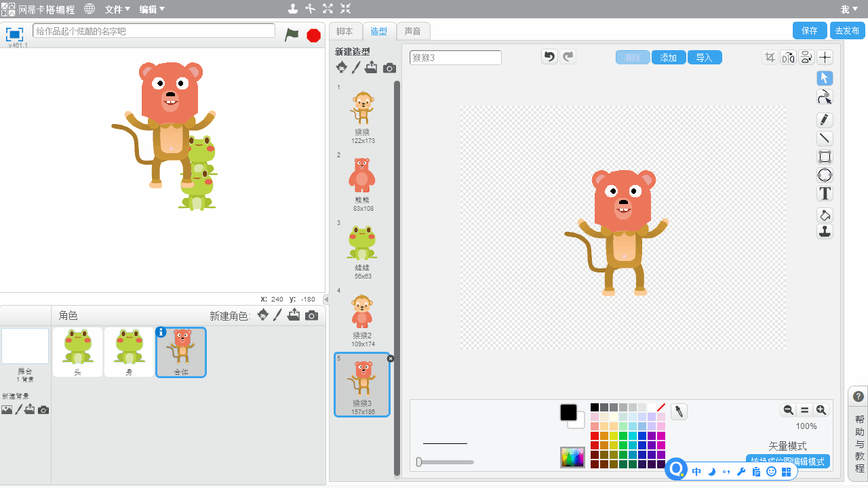Select the Text tool
868x488 pixels.
[825, 194]
